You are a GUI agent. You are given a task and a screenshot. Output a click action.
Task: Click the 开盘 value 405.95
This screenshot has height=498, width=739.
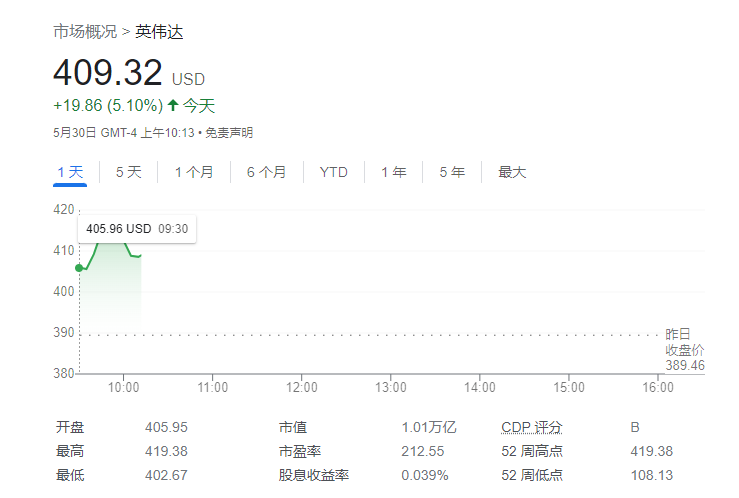166,427
